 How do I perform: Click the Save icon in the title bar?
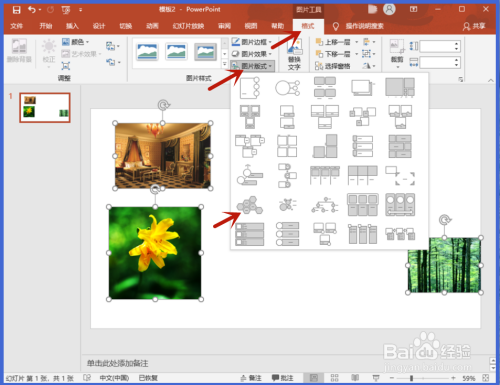tap(16, 10)
